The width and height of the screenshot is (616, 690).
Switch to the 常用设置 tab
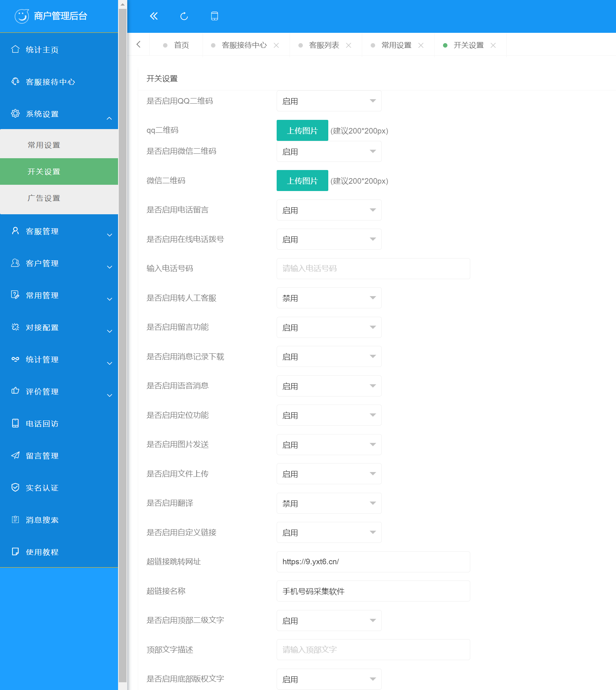pos(396,45)
